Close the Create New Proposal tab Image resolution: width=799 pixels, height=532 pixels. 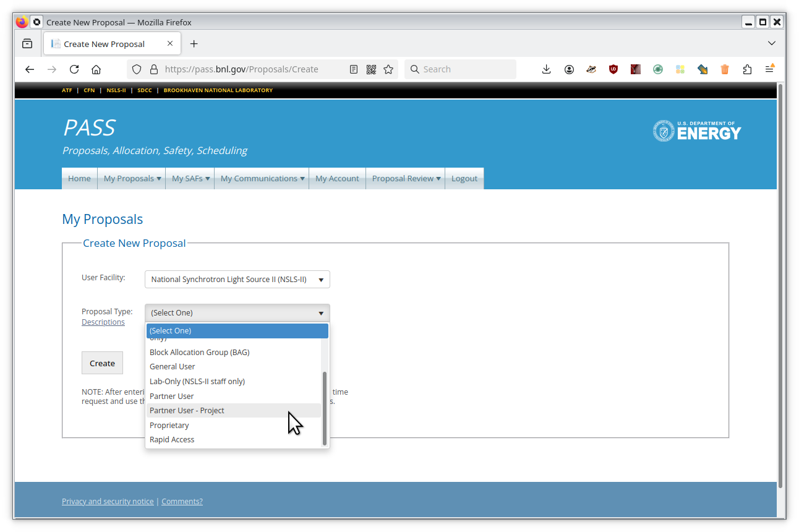pyautogui.click(x=170, y=44)
